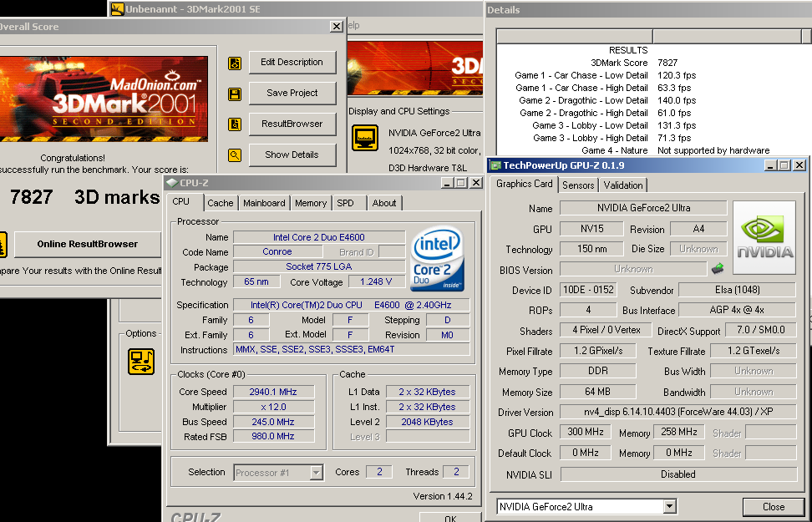Image resolution: width=812 pixels, height=522 pixels.
Task: Click the Memory Size value 64 MB
Action: pyautogui.click(x=598, y=392)
